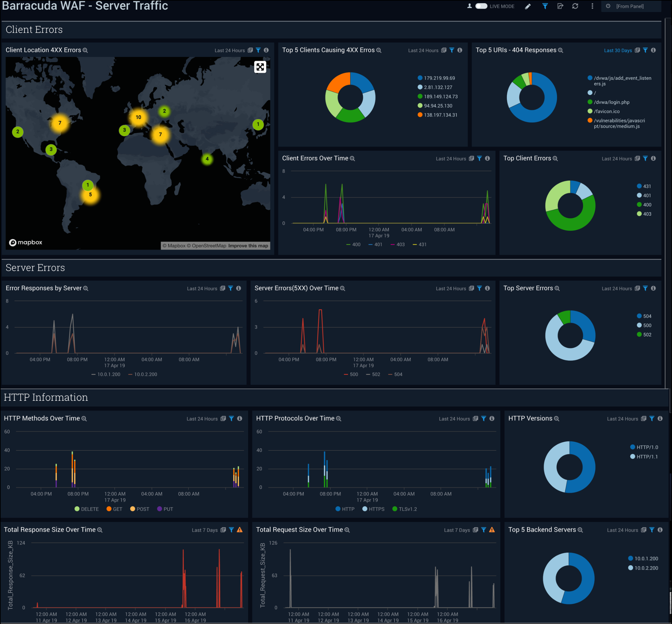Toggle LIVE MODE switch

click(x=481, y=6)
